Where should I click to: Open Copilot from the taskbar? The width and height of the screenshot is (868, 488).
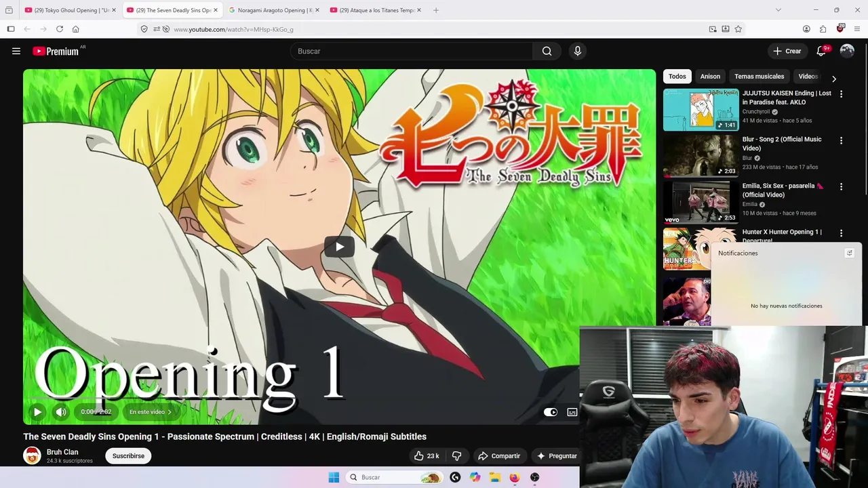pyautogui.click(x=475, y=477)
